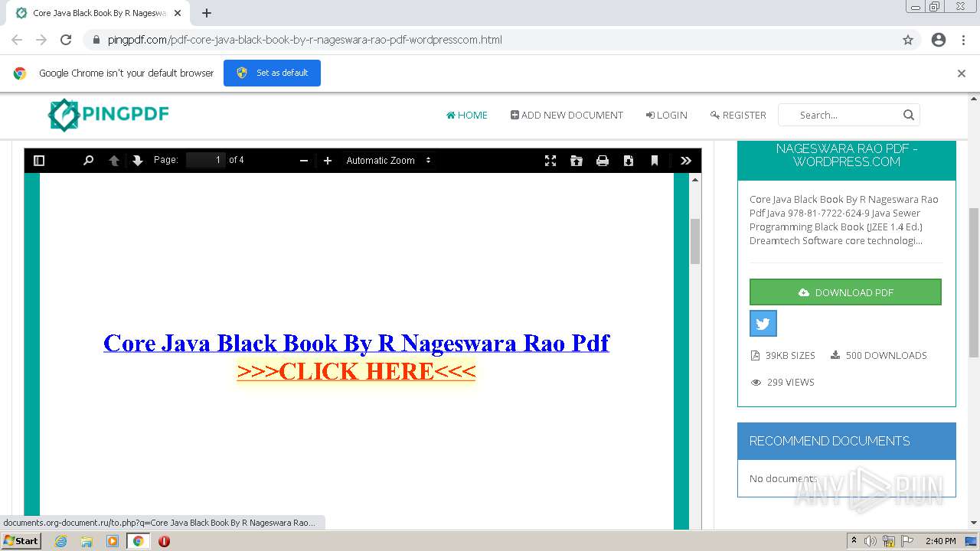980x551 pixels.
Task: Toggle the PDF viewer sidebar
Action: pos(39,161)
